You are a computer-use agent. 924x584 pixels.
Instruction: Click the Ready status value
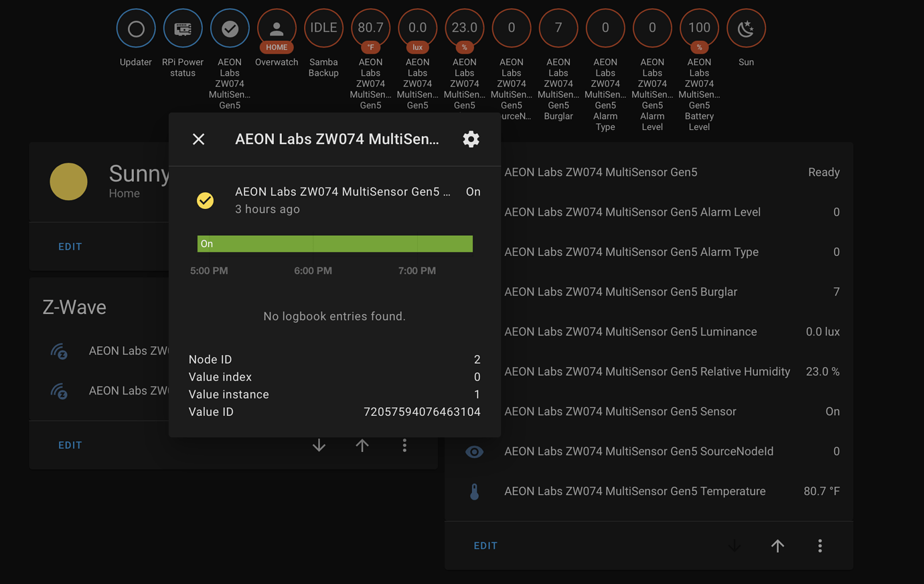tap(824, 172)
